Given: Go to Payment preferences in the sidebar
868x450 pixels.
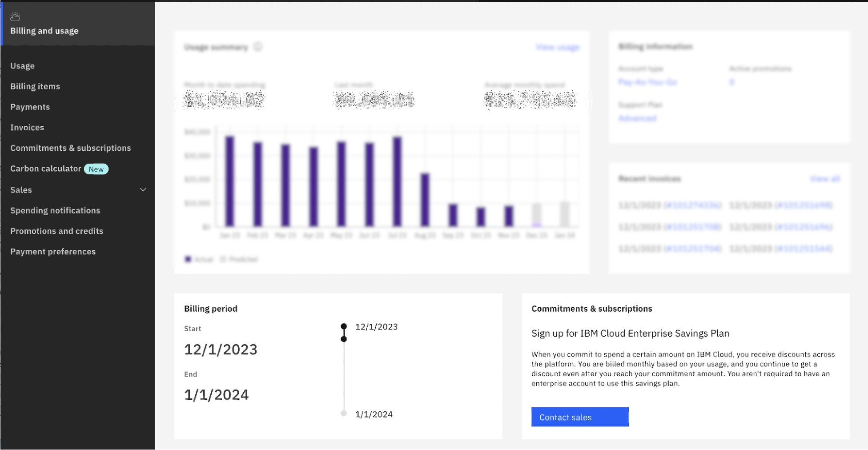Looking at the screenshot, I should coord(53,252).
